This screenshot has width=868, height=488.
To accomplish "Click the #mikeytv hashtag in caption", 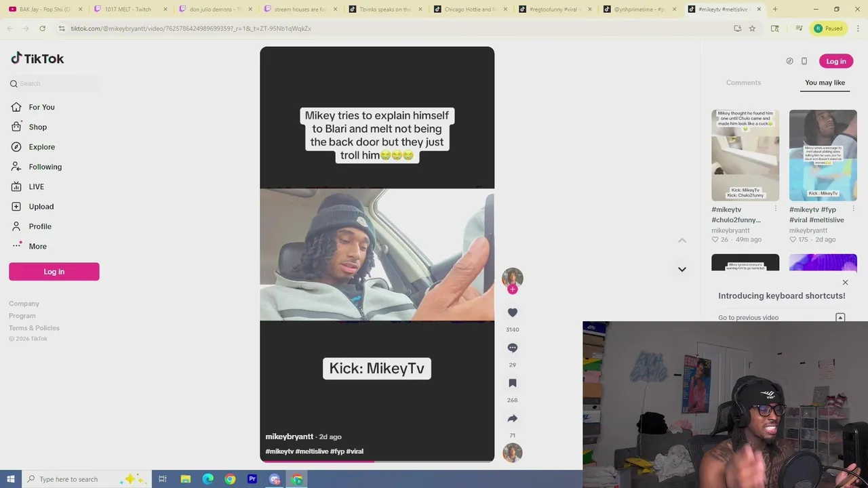I will pos(279,451).
